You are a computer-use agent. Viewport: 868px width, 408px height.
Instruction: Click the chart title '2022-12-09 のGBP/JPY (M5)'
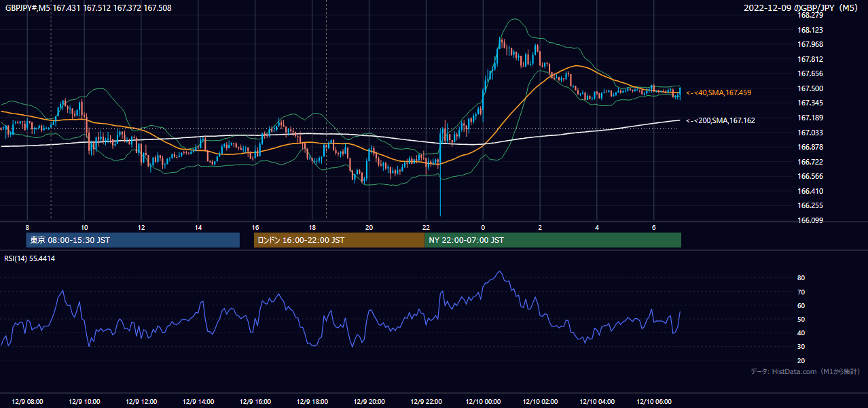point(802,7)
